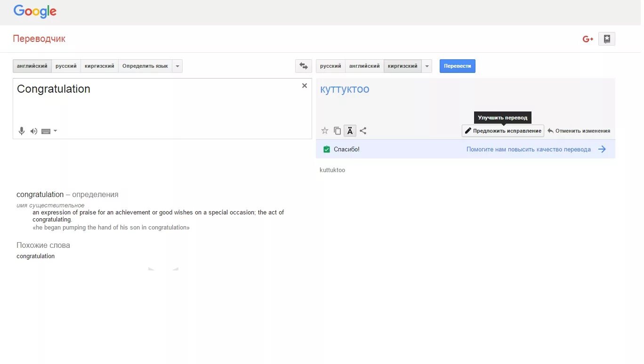Select киргизский as target language

pos(402,66)
